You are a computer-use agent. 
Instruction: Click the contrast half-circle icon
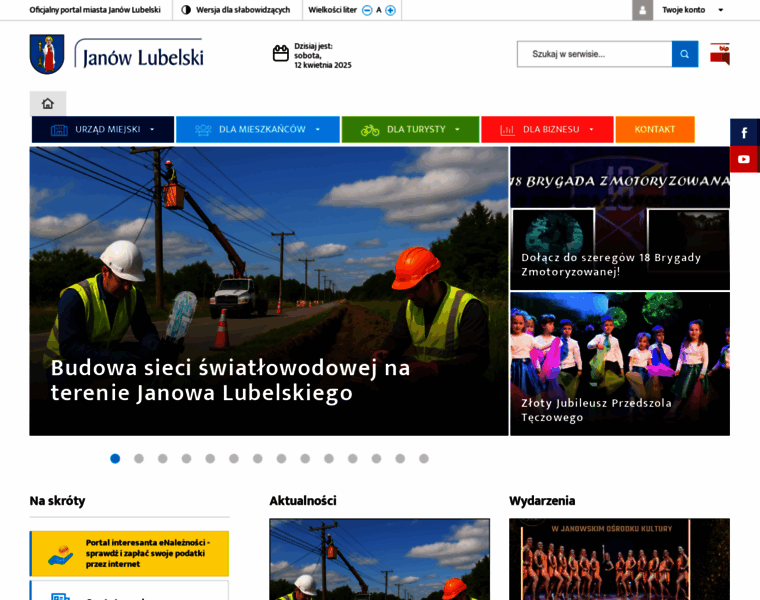[x=186, y=10]
